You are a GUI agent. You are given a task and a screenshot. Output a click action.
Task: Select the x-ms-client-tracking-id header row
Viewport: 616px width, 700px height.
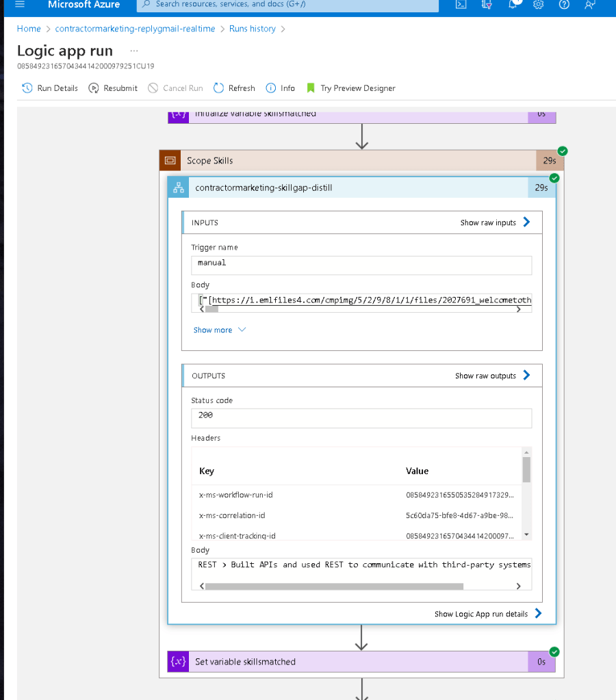click(357, 535)
